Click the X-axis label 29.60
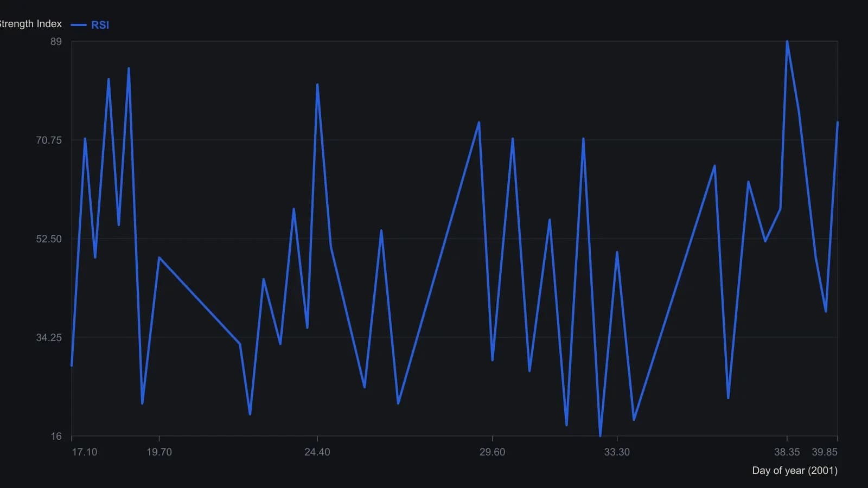 (x=493, y=452)
